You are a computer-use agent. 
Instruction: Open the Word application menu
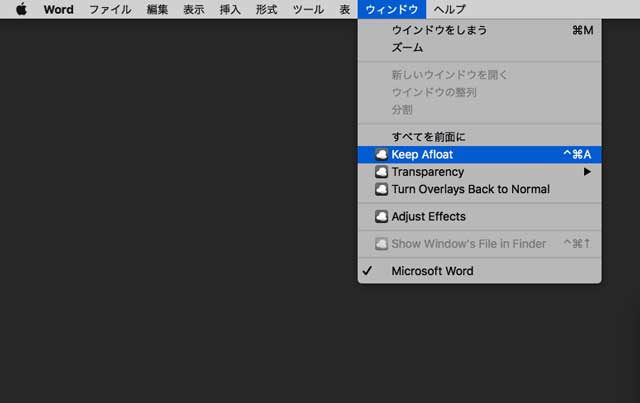pyautogui.click(x=59, y=9)
